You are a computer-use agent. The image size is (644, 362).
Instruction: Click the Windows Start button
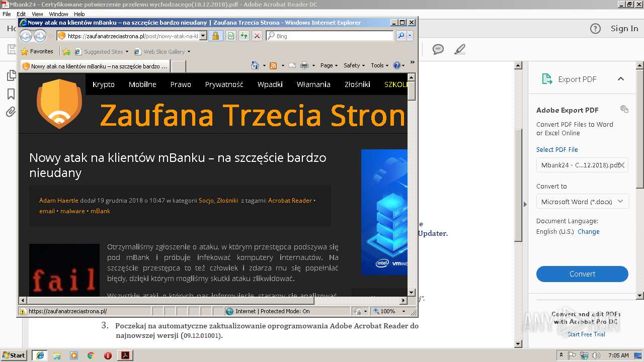[x=14, y=355]
